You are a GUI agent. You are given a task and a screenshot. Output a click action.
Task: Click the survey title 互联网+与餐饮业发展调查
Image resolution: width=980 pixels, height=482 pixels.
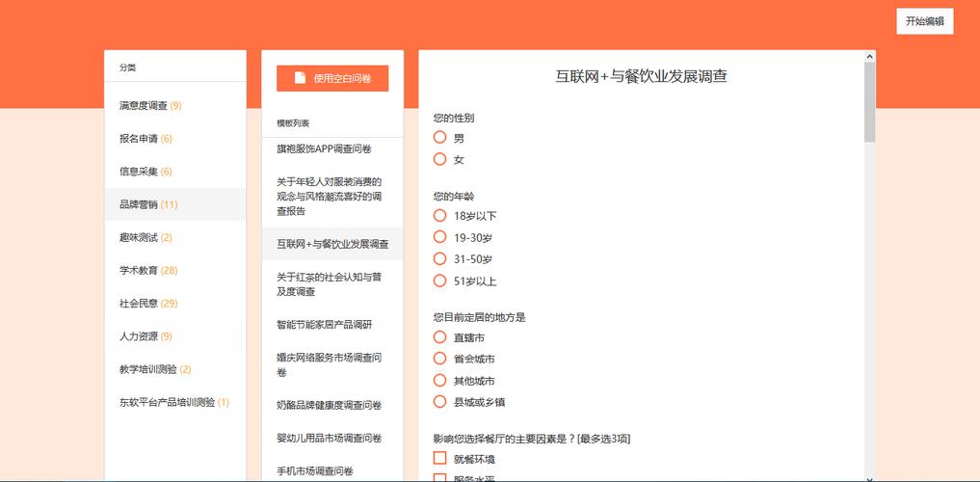pos(641,76)
